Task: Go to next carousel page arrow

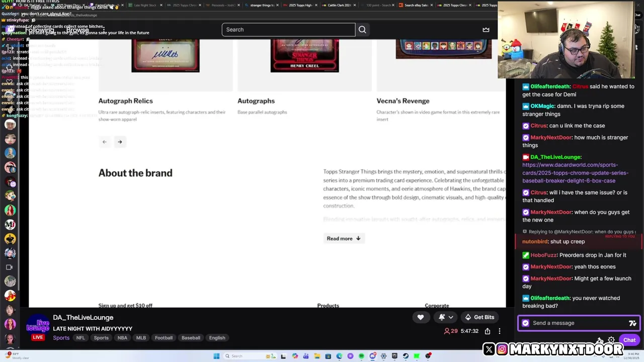Action: click(120, 142)
